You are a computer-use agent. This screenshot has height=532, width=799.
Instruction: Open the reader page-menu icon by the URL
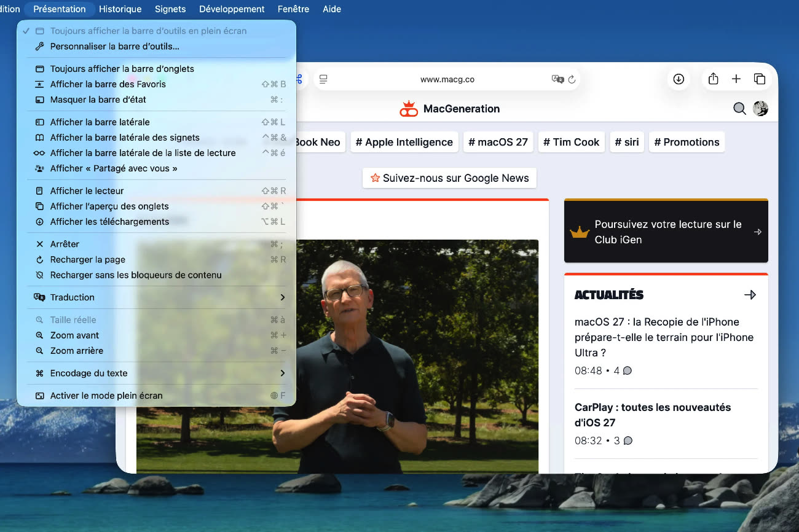[x=324, y=79]
